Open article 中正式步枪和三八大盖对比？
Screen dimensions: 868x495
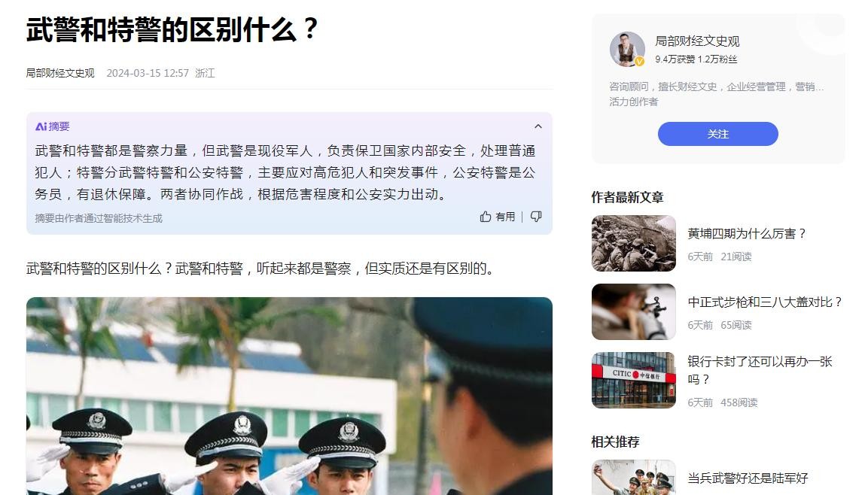click(x=765, y=302)
